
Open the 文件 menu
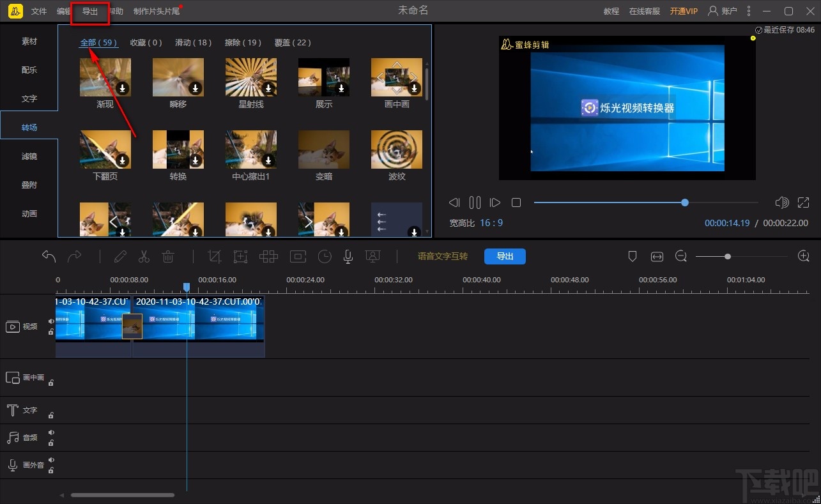[39, 11]
